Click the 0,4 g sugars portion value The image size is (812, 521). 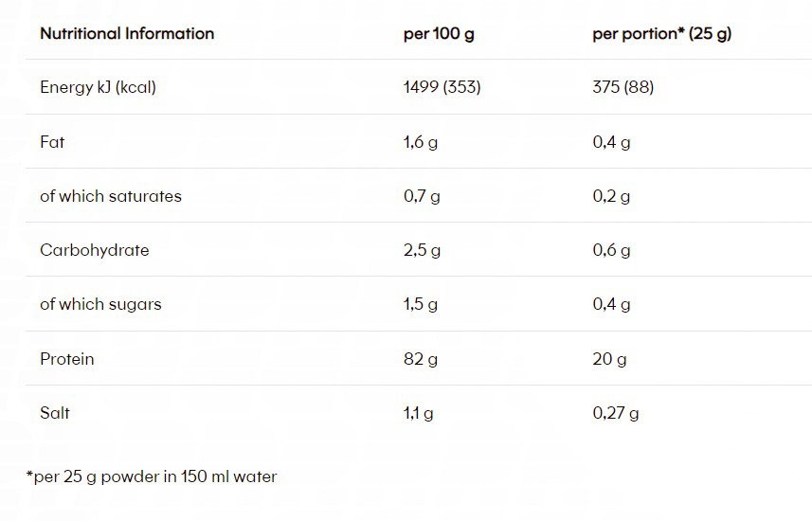pyautogui.click(x=611, y=304)
